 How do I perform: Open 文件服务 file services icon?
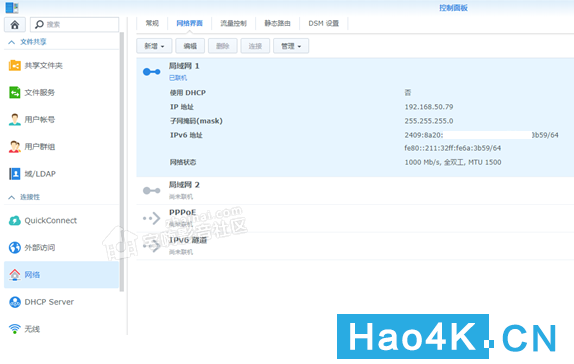tap(15, 92)
